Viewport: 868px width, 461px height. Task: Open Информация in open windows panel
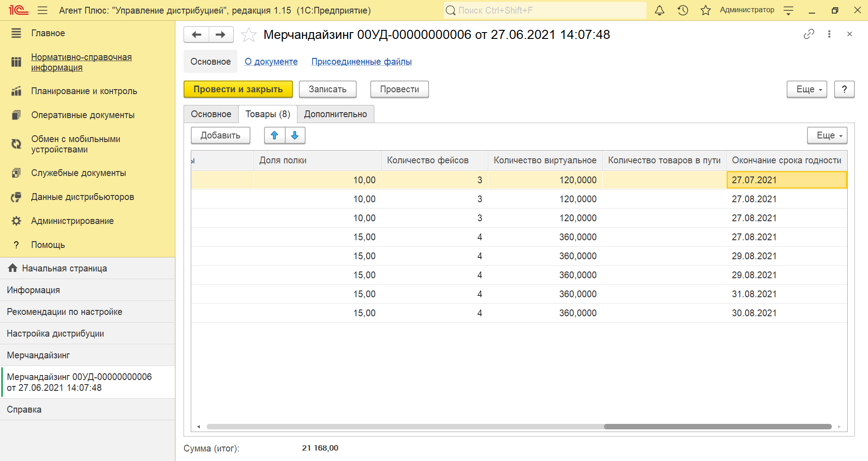pos(88,290)
